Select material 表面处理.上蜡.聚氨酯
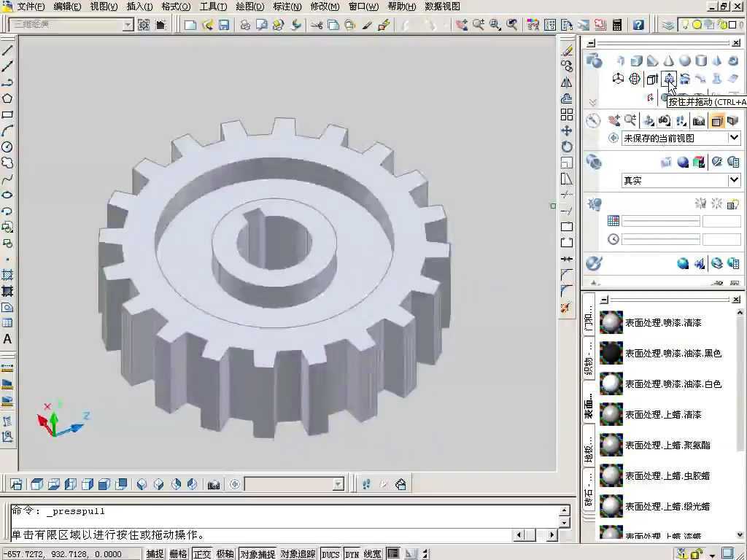Image resolution: width=747 pixels, height=560 pixels. (665, 446)
